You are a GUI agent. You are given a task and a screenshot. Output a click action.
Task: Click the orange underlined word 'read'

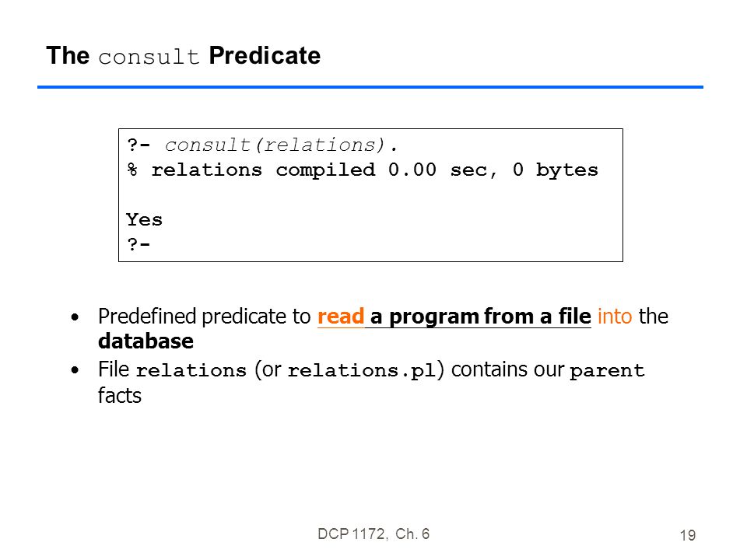click(x=341, y=317)
